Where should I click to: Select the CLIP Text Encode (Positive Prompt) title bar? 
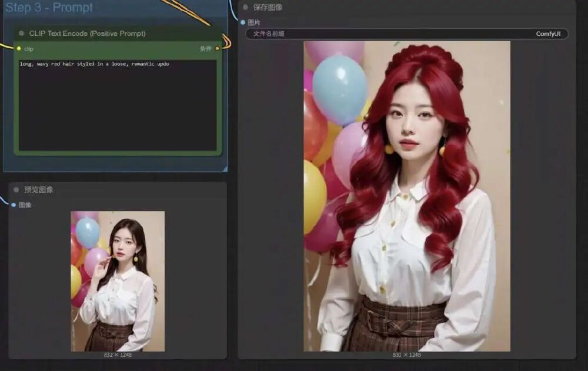point(88,34)
